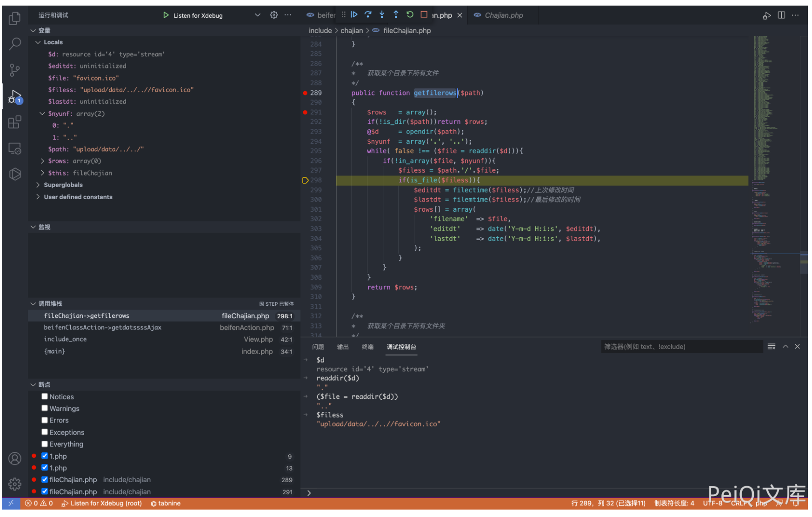Click the debug console filter input
The height and width of the screenshot is (517, 812).
coord(681,347)
